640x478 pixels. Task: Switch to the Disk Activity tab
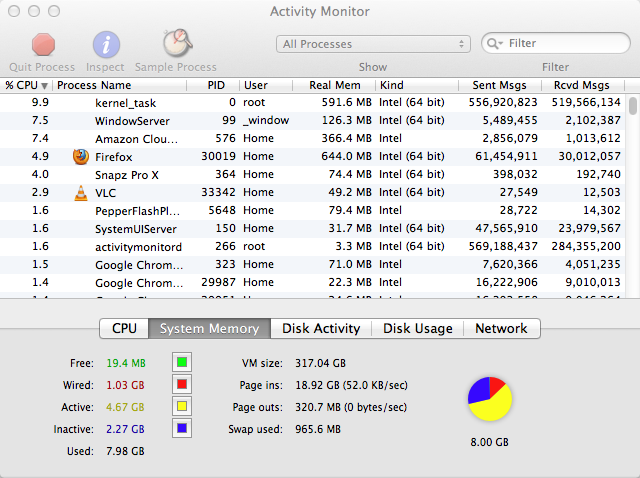tap(321, 328)
